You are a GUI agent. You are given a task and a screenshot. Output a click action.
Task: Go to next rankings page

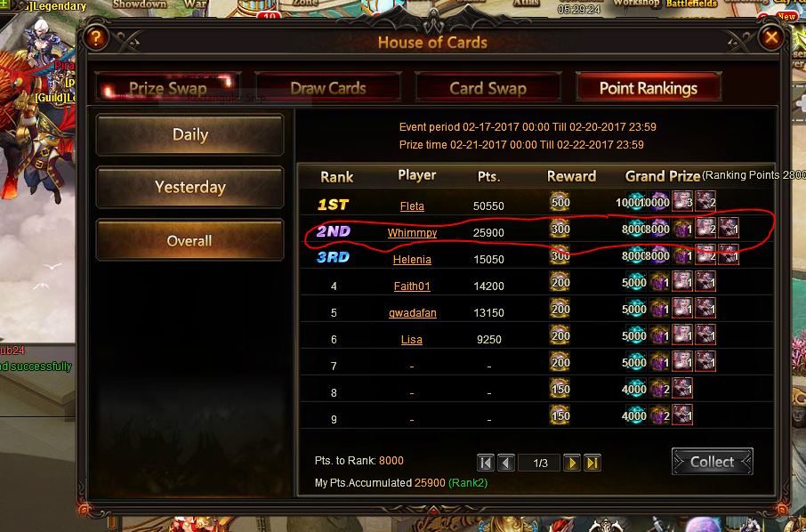(572, 463)
